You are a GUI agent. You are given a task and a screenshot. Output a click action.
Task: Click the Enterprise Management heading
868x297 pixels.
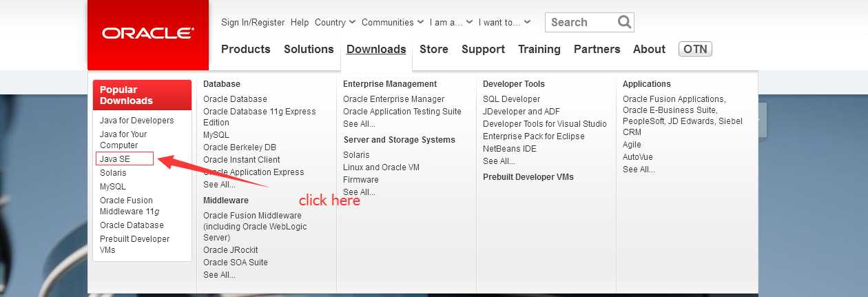390,84
